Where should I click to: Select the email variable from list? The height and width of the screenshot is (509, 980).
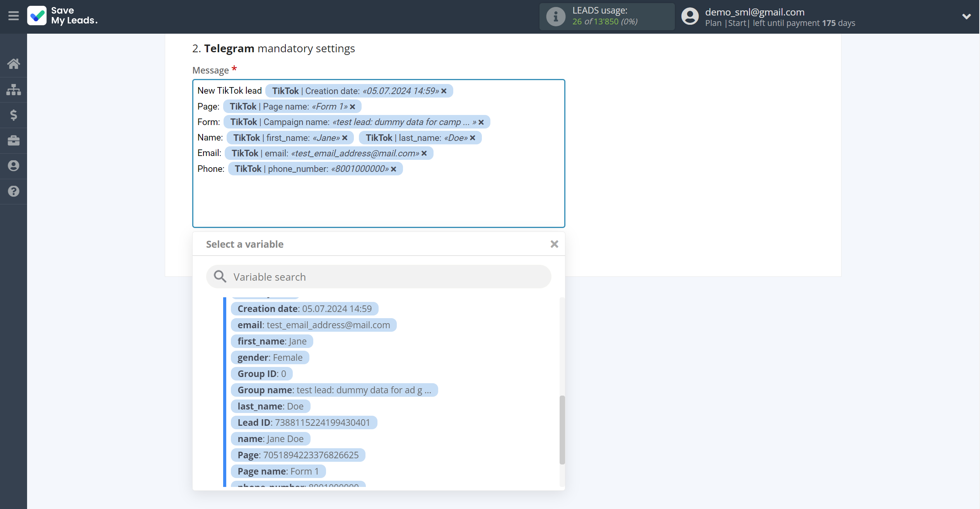pos(314,325)
